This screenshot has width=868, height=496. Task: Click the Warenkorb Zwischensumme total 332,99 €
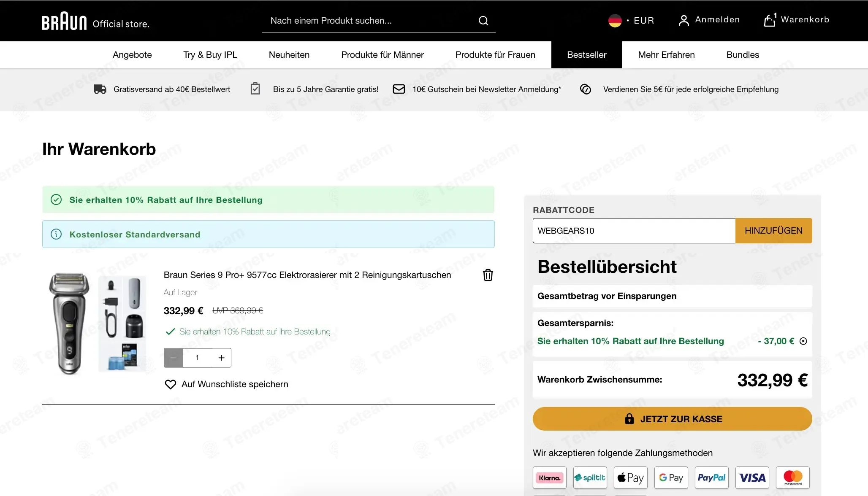[772, 380]
